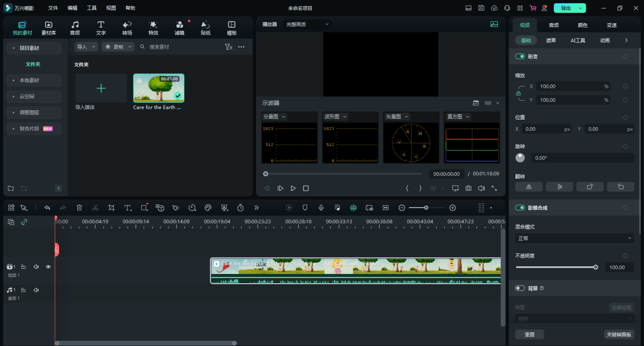Click the add text tool icon
The width and height of the screenshot is (644, 346).
pos(127,208)
